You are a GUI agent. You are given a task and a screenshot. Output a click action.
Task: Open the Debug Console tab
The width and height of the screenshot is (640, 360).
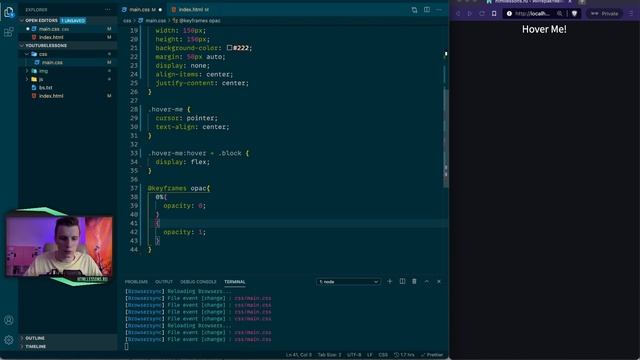(198, 282)
